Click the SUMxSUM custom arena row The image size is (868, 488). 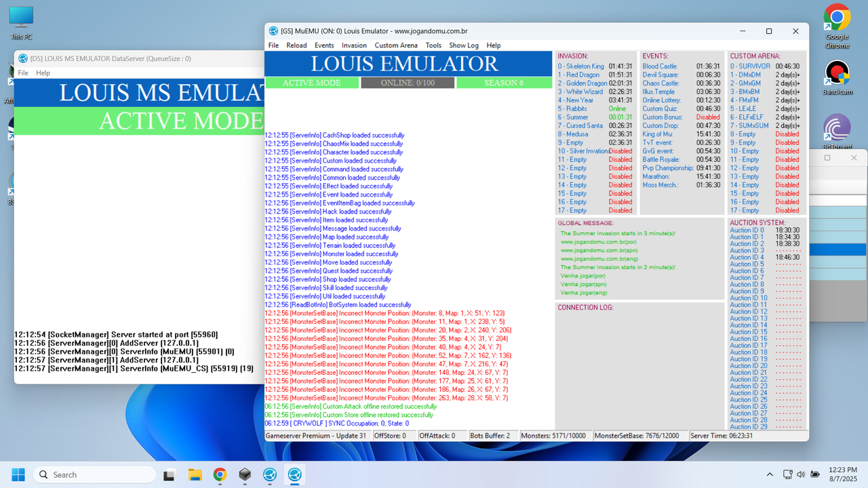point(765,125)
